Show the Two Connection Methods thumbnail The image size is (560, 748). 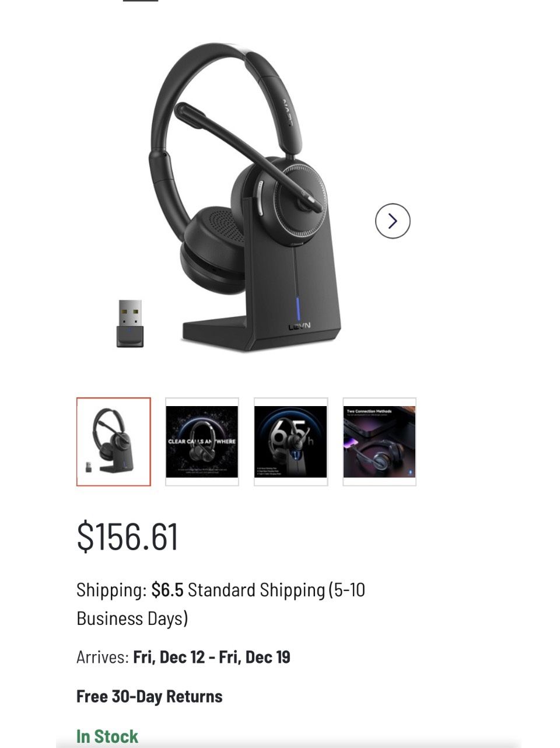[379, 442]
